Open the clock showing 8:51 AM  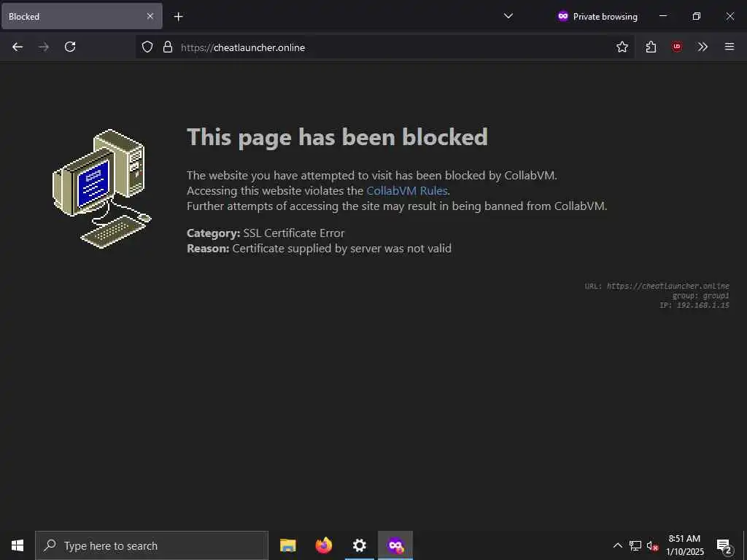684,545
